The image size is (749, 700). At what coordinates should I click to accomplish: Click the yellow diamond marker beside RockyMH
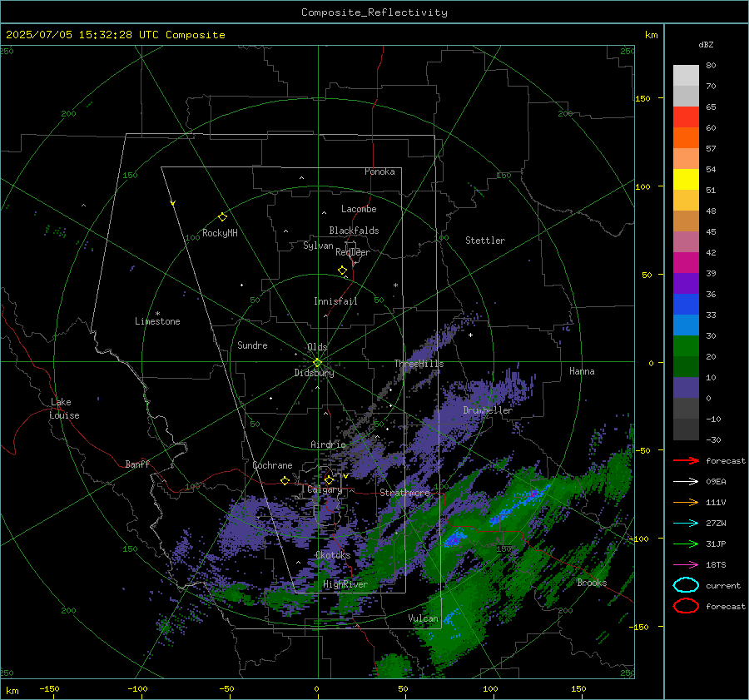[222, 217]
